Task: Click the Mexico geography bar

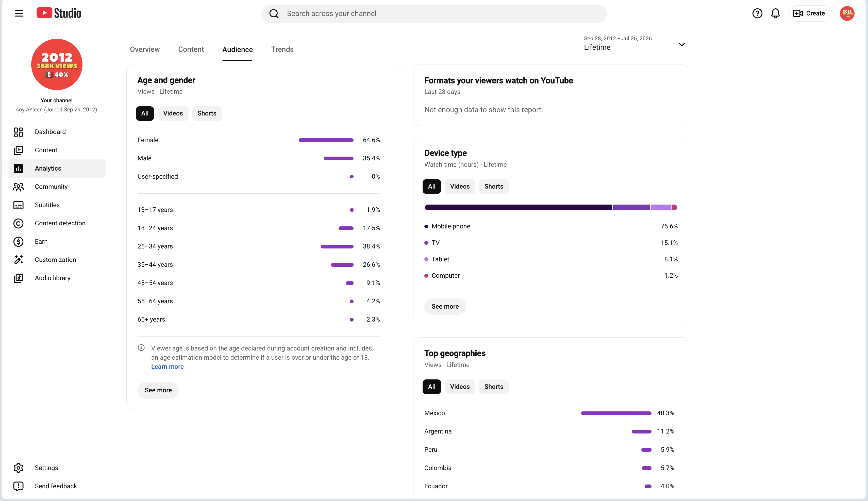Action: pos(616,413)
